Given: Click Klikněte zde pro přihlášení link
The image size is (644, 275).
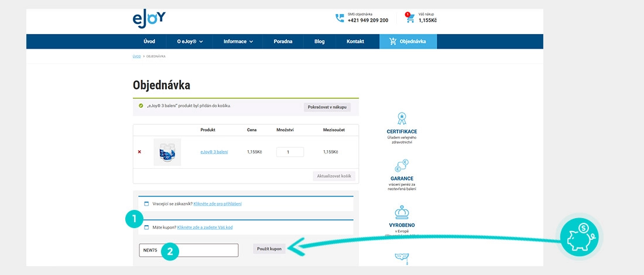Looking at the screenshot, I should (x=217, y=203).
